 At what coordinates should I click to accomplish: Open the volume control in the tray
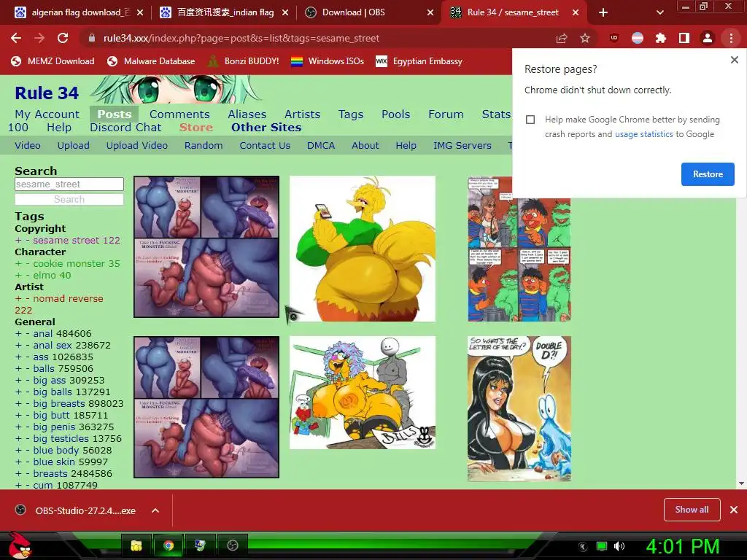[619, 546]
